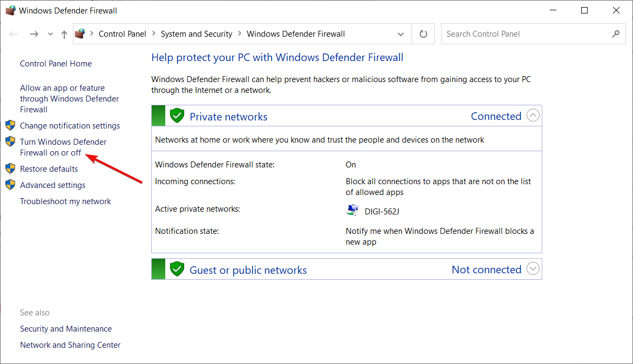
Task: Collapse the Private networks section chevron
Action: (533, 116)
